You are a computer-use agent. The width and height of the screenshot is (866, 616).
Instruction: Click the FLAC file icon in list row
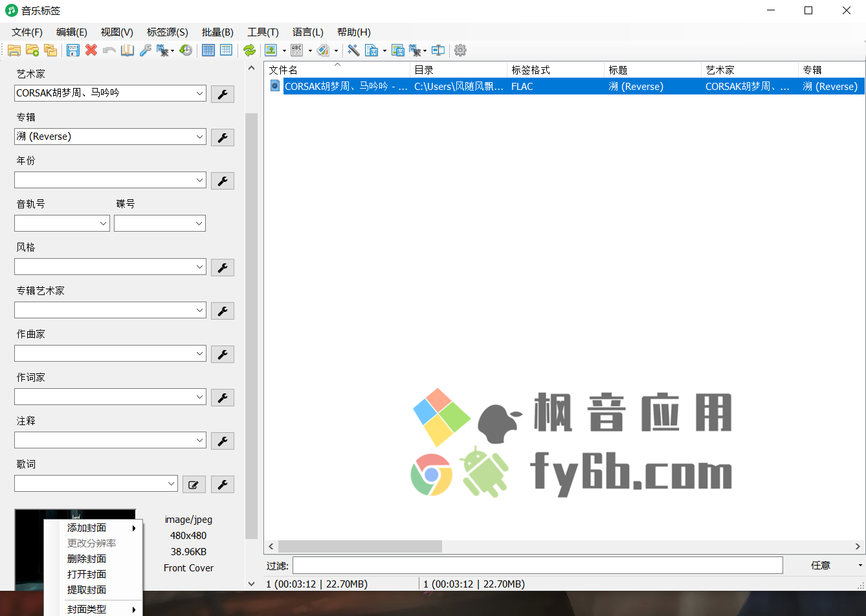tap(274, 86)
